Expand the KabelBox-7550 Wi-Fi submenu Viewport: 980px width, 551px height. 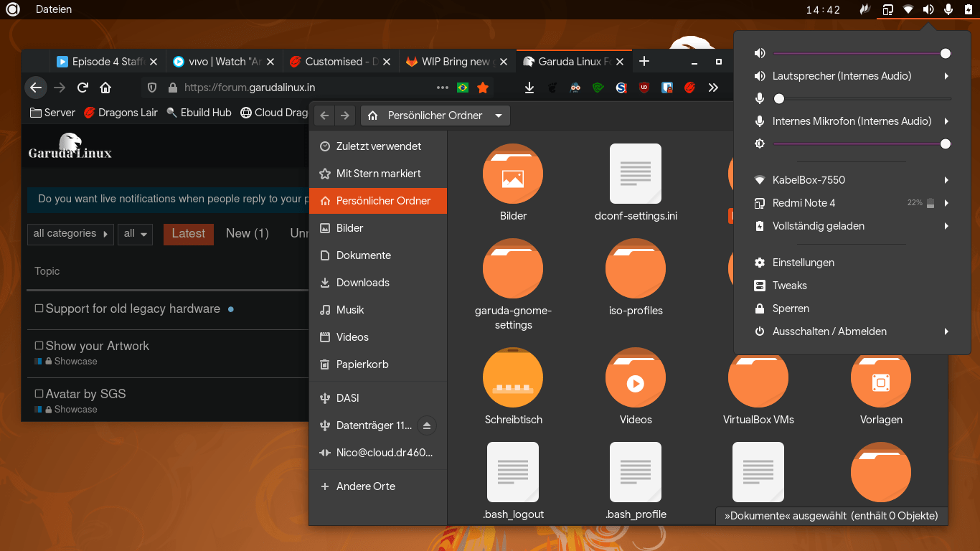pos(946,180)
